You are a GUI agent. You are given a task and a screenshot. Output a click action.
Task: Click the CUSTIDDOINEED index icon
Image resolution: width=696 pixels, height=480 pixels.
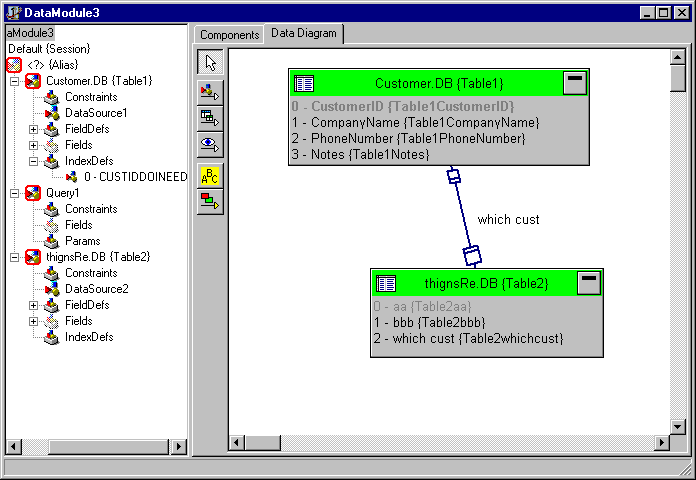71,177
